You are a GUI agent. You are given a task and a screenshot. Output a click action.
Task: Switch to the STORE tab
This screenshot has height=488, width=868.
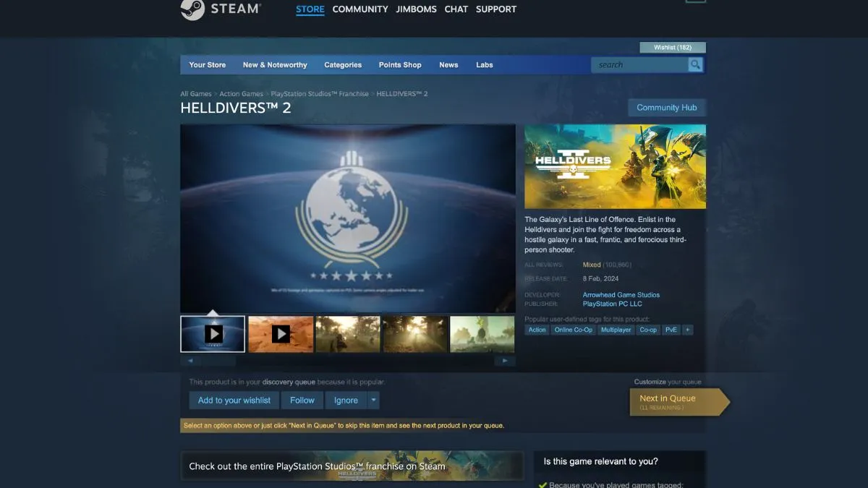[x=310, y=9]
